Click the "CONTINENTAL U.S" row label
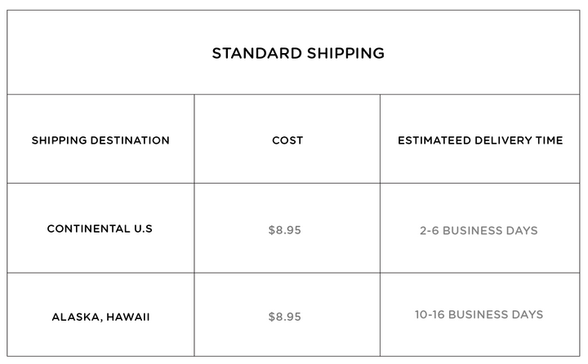Viewport: 588px width, 364px height. [x=100, y=229]
